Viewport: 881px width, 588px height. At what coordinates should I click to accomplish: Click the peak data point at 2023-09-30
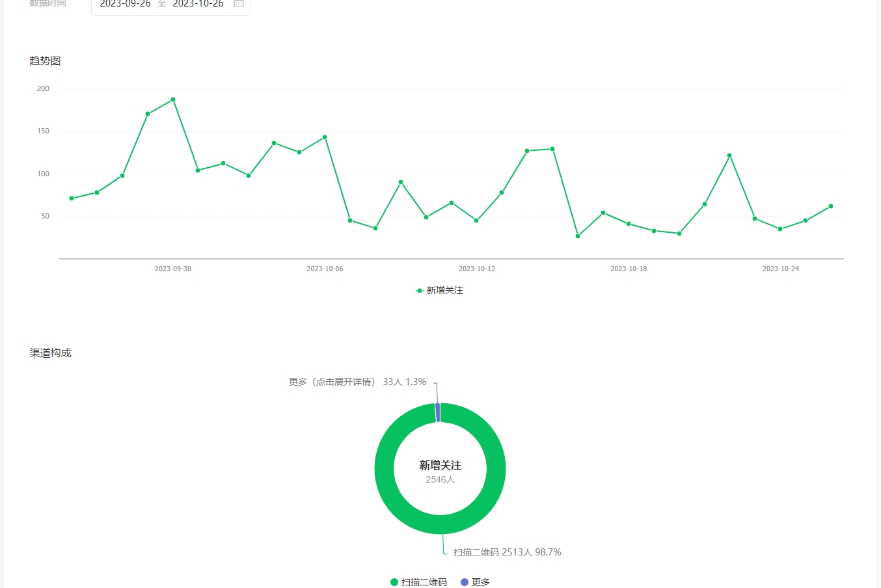pos(173,100)
